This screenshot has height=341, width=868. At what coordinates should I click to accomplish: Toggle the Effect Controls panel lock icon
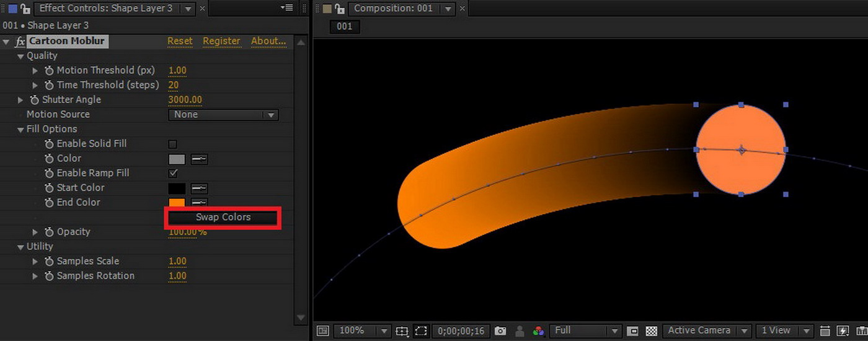pos(25,9)
